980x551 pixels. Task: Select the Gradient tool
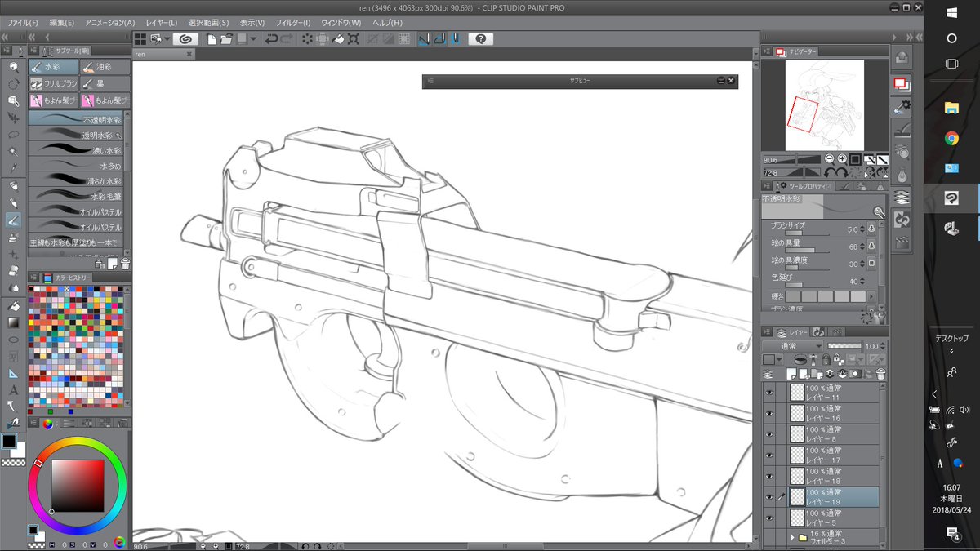[13, 322]
